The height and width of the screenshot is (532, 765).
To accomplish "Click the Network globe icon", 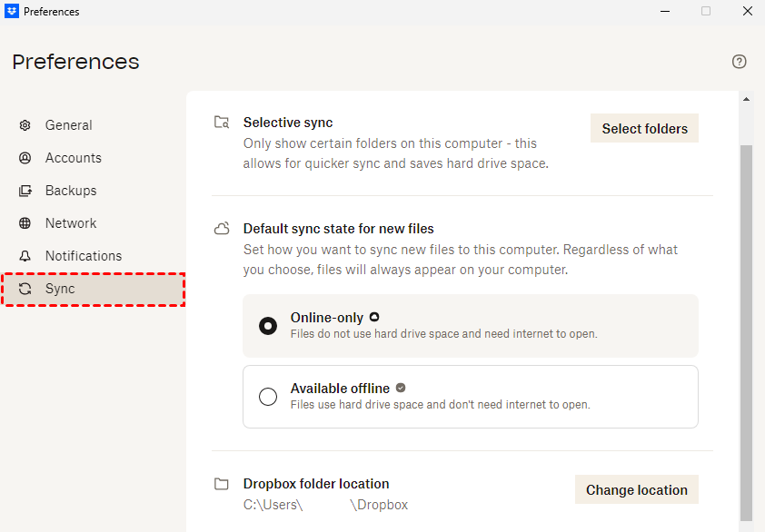I will click(25, 223).
